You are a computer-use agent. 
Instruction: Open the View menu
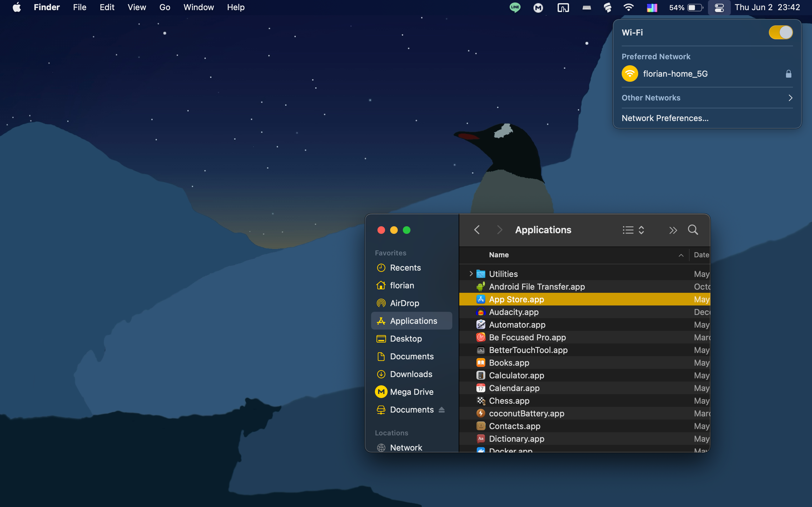click(137, 7)
